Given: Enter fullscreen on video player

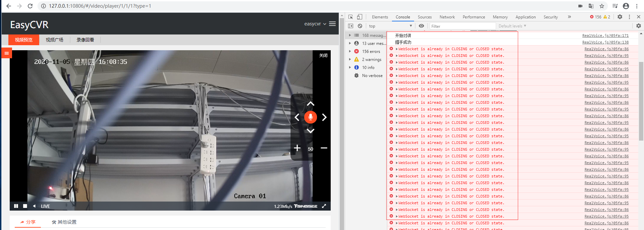Looking at the screenshot, I should point(324,206).
